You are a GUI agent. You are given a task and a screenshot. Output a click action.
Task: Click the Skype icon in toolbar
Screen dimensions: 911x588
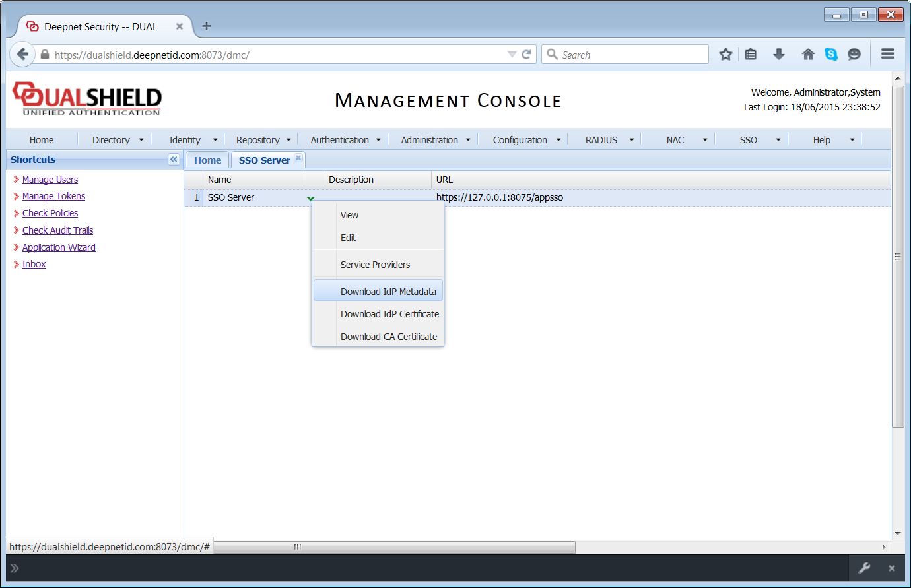click(831, 55)
